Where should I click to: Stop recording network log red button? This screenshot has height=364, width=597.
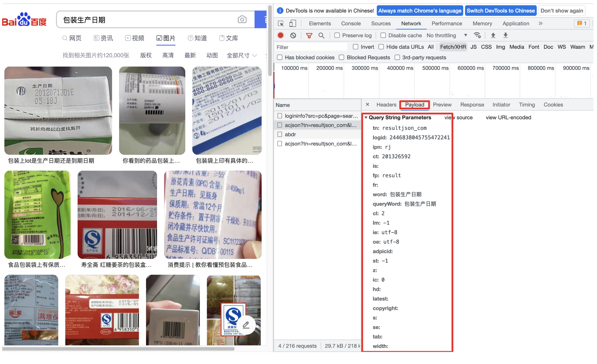coord(280,35)
